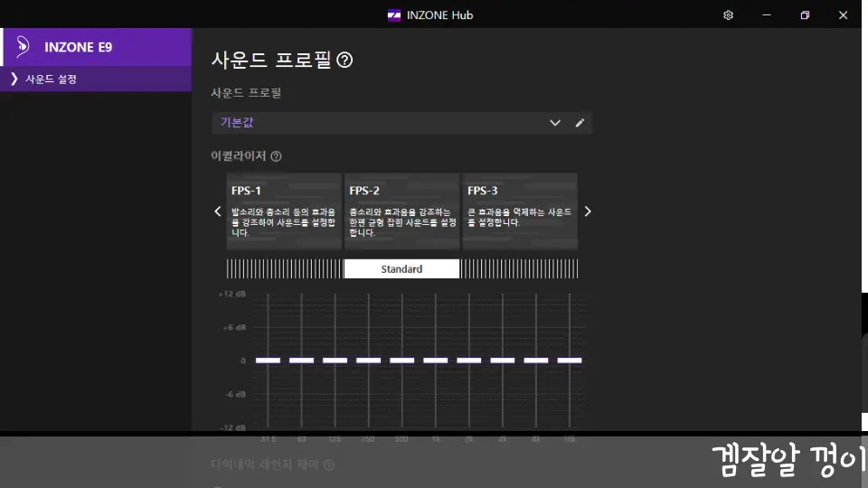Click the 8k equalizer band slider

click(536, 361)
